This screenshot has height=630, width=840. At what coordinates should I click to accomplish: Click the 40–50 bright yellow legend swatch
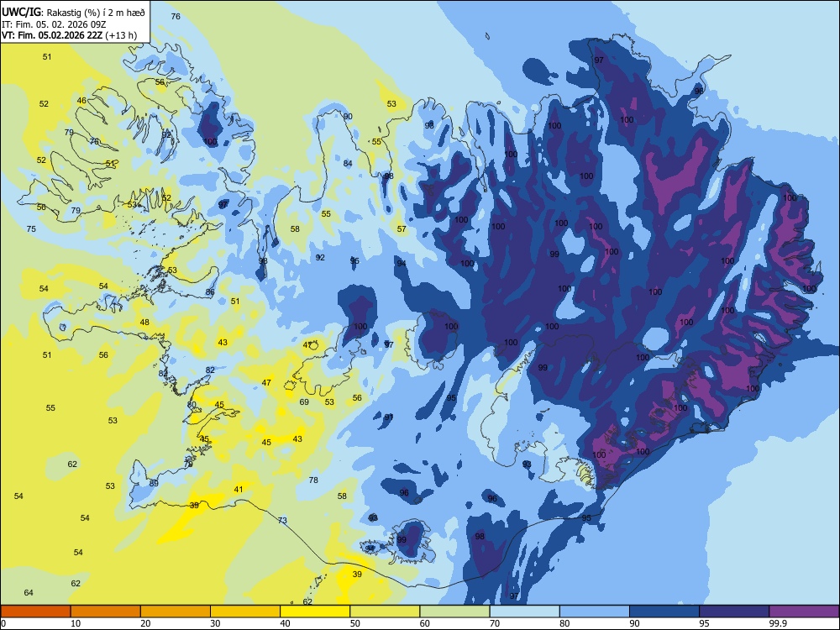tap(315, 612)
